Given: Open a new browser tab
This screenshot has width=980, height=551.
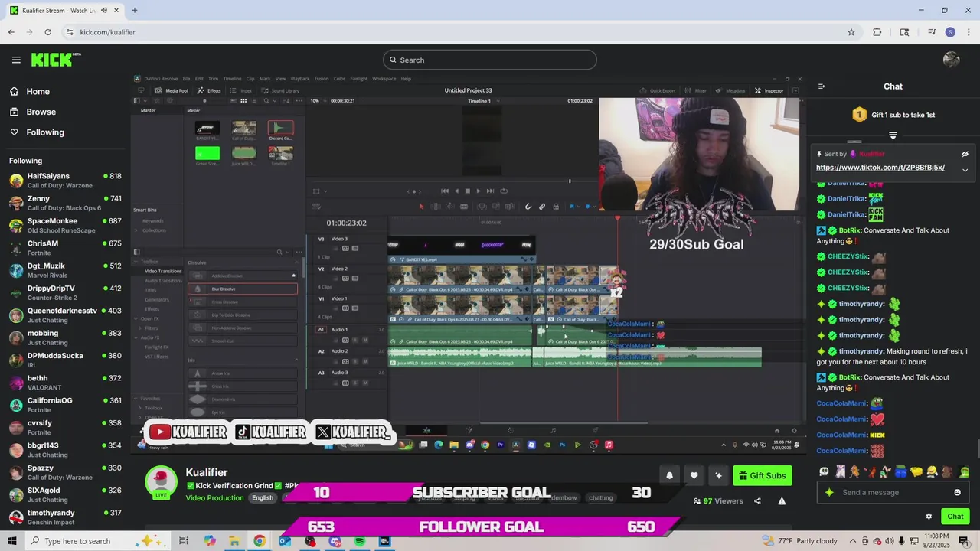Looking at the screenshot, I should [x=134, y=11].
